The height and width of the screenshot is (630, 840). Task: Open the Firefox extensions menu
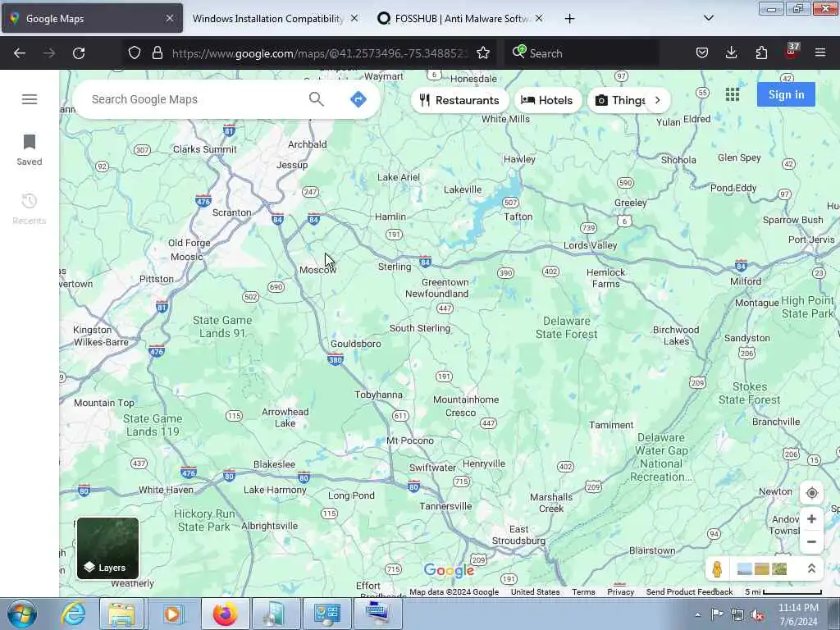[761, 53]
